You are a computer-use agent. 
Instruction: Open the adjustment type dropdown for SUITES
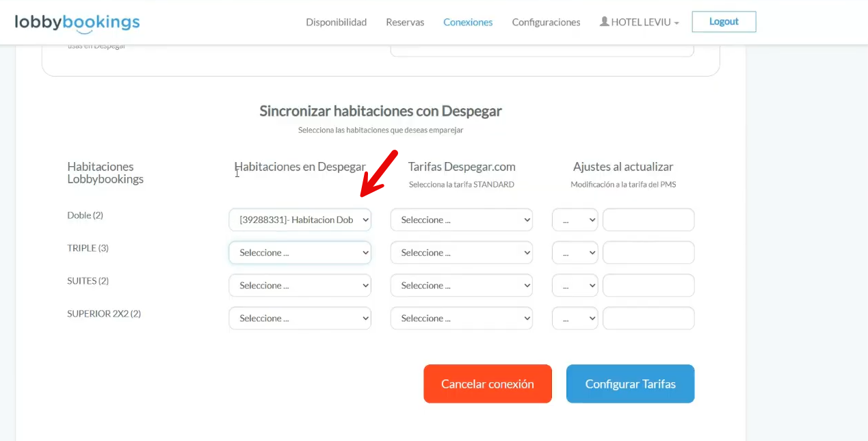click(x=575, y=286)
